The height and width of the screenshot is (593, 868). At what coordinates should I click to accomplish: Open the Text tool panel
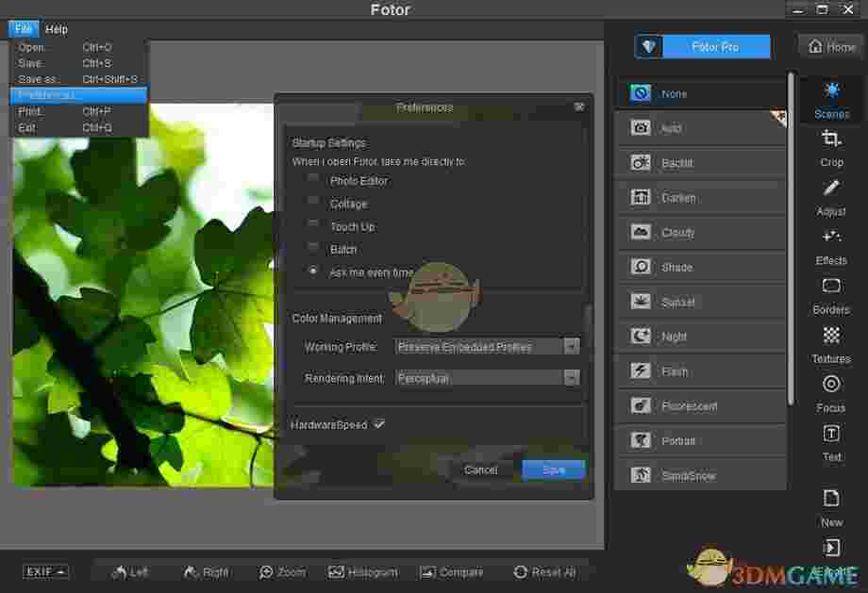830,445
